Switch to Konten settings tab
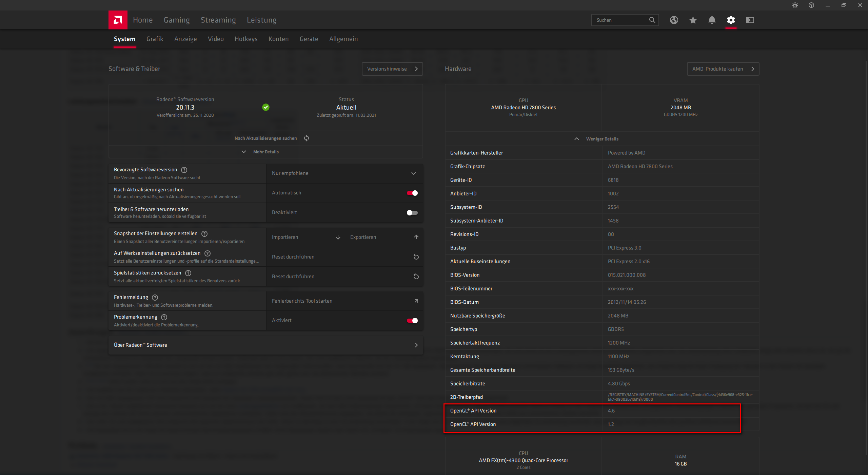 279,39
